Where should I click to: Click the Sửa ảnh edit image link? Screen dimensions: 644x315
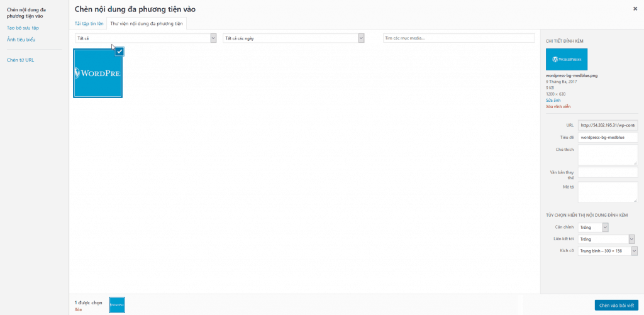[553, 100]
